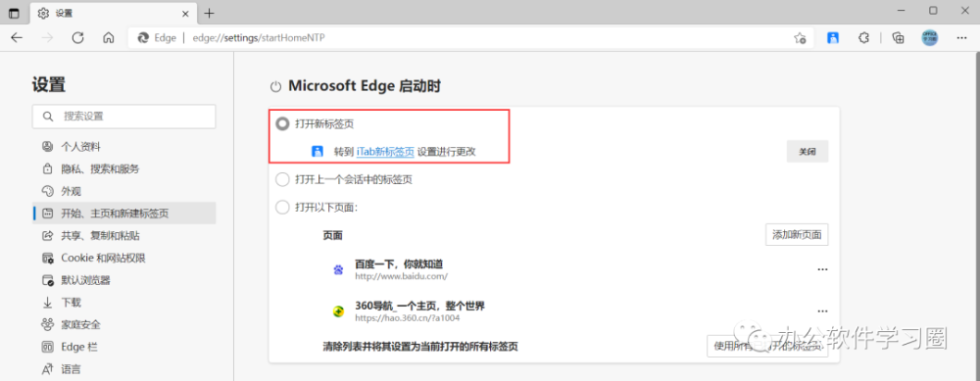
Task: Open the home page icon
Action: 109,38
